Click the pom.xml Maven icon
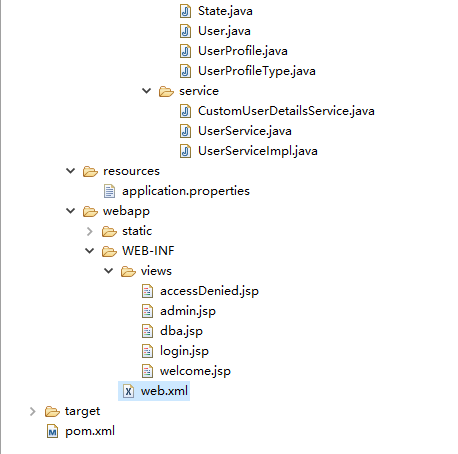The image size is (458, 454). [52, 431]
